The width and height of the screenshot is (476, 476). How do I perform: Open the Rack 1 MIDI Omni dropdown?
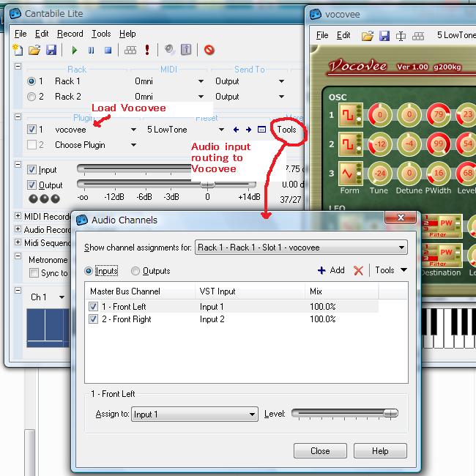pos(201,81)
